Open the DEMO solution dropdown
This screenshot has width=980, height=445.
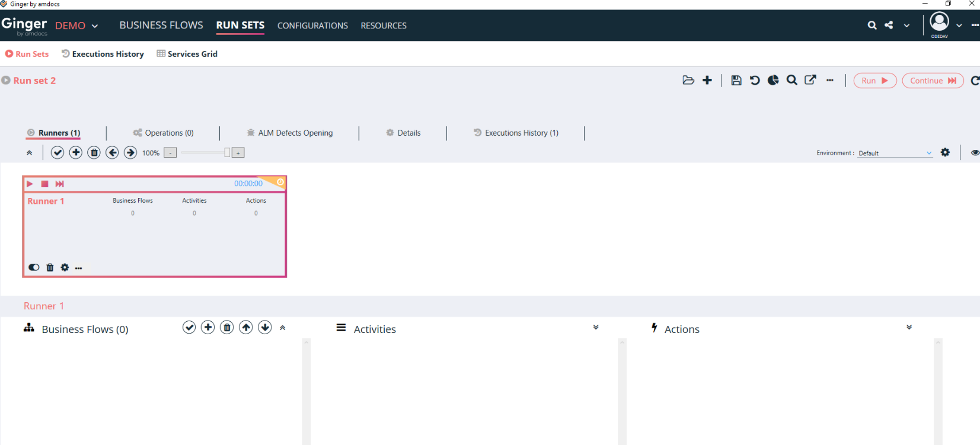pos(77,26)
